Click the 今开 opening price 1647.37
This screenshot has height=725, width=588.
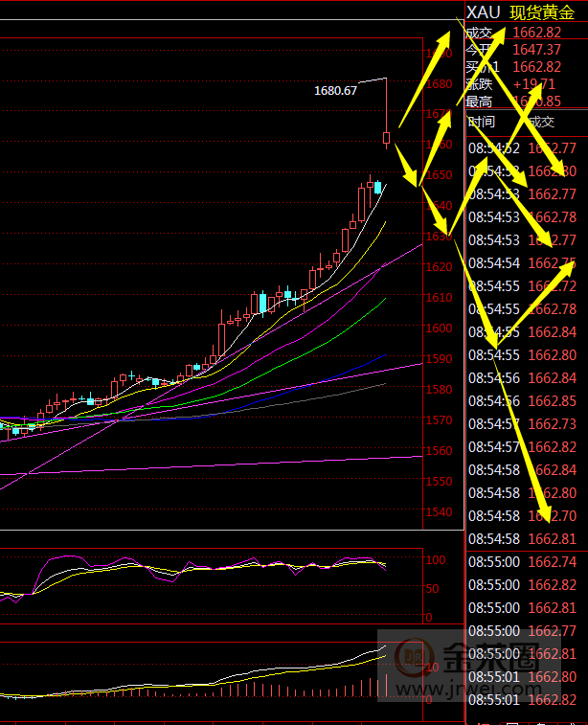tap(537, 50)
